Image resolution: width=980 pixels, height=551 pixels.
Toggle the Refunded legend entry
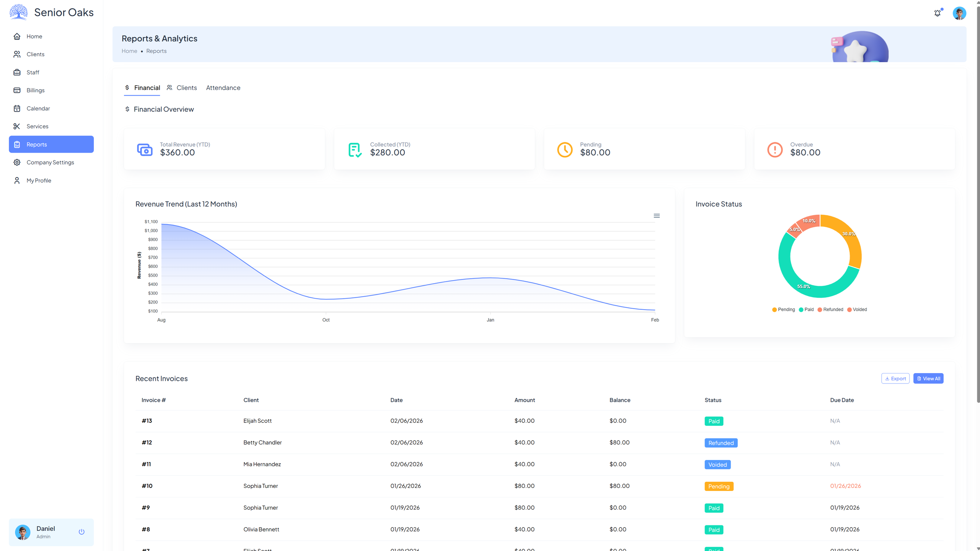830,310
